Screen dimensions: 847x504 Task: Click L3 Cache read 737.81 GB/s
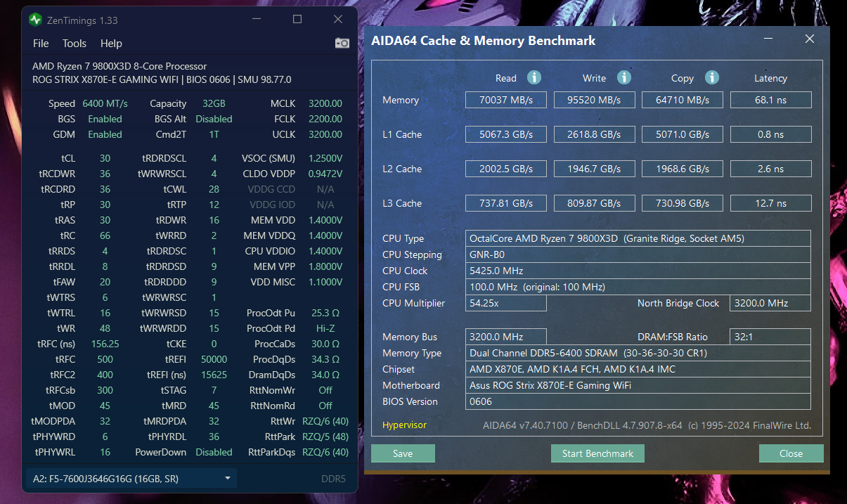pyautogui.click(x=506, y=203)
